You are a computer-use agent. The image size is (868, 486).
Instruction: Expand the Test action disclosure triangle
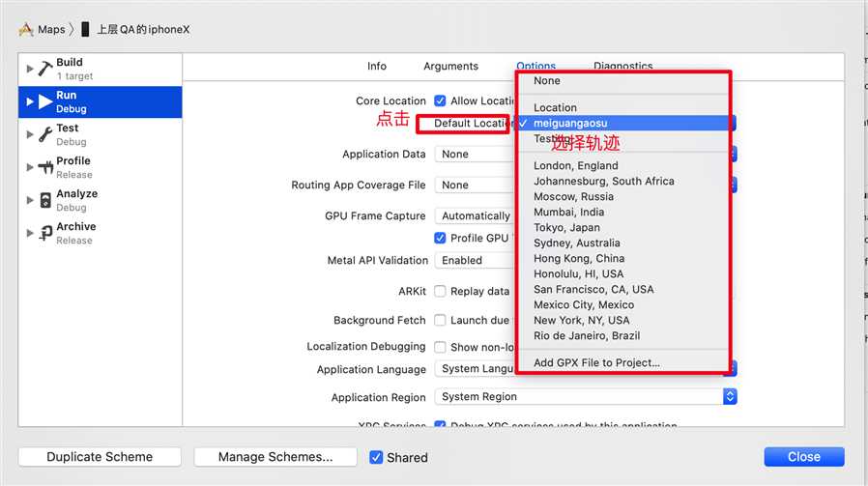coord(30,134)
